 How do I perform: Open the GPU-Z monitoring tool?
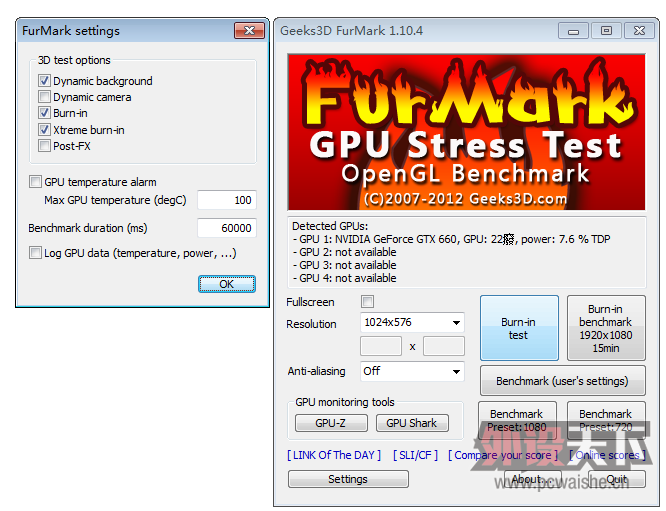click(331, 423)
